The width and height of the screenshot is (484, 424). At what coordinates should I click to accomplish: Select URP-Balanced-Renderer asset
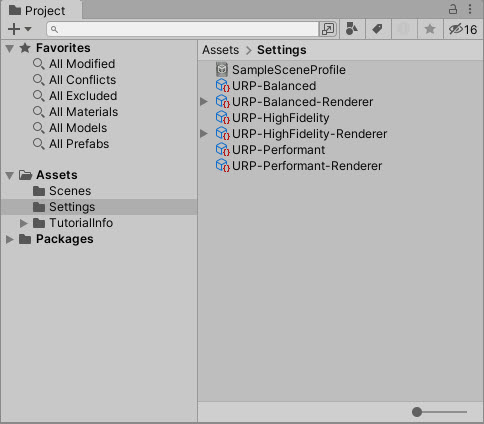click(x=302, y=102)
